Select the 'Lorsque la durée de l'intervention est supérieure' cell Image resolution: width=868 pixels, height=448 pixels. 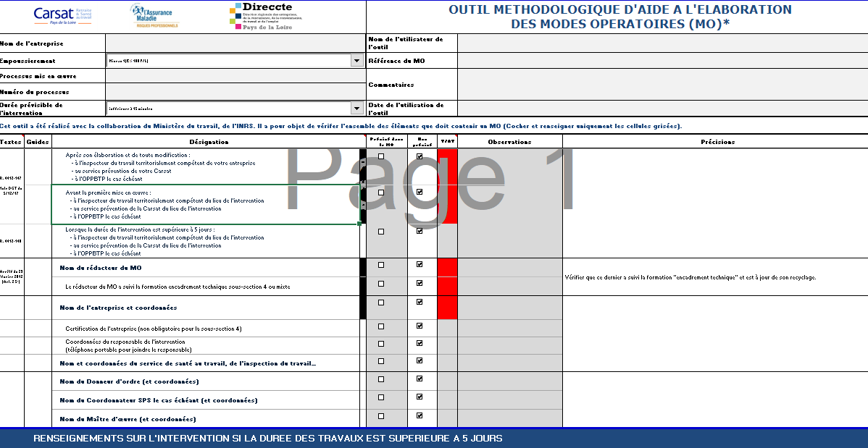206,241
